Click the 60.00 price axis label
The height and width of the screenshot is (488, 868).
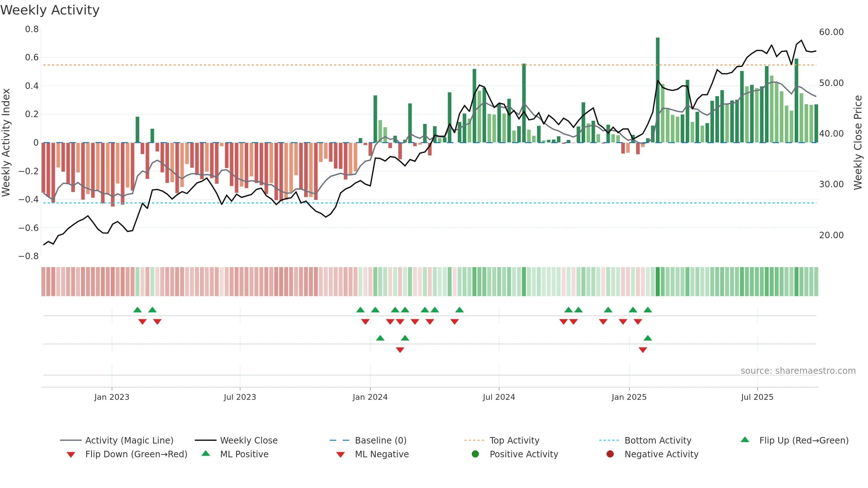click(x=831, y=32)
